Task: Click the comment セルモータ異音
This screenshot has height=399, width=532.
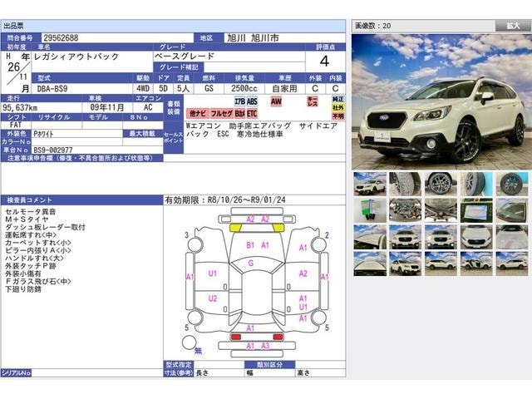Action: (31, 211)
